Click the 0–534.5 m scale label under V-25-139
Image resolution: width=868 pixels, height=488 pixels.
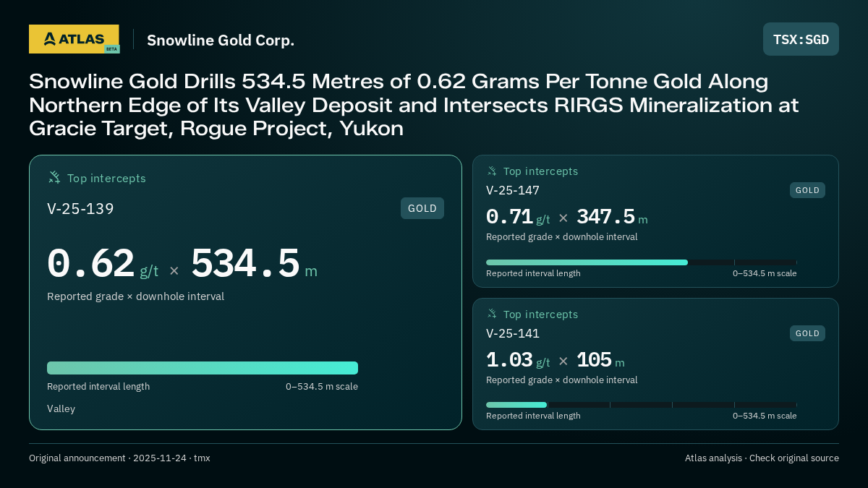322,387
